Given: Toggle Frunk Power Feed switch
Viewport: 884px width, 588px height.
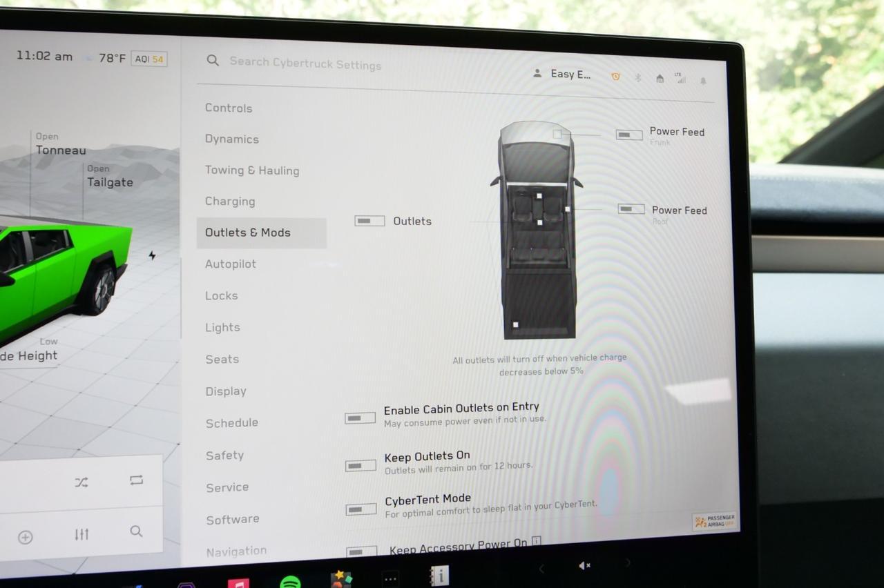Looking at the screenshot, I should (629, 135).
